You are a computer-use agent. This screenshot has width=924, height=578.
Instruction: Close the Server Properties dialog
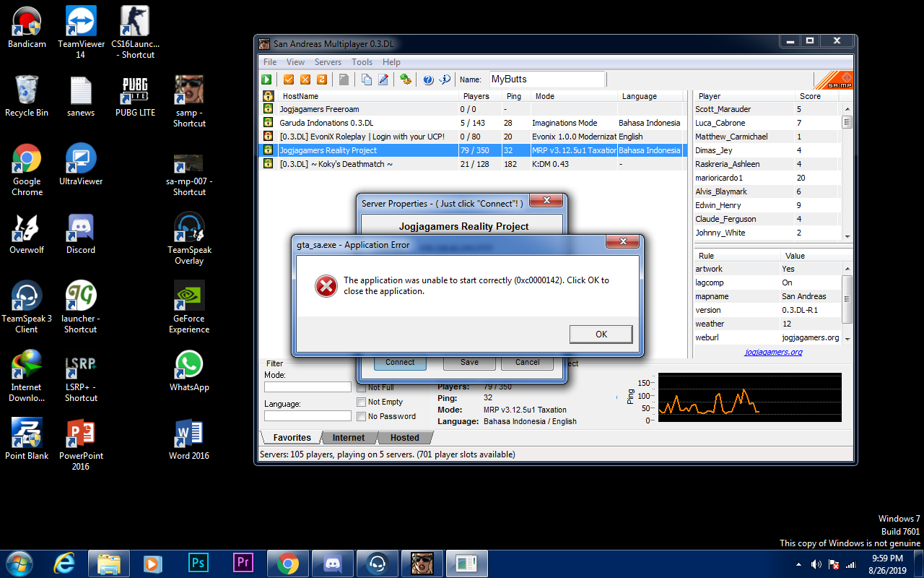547,201
